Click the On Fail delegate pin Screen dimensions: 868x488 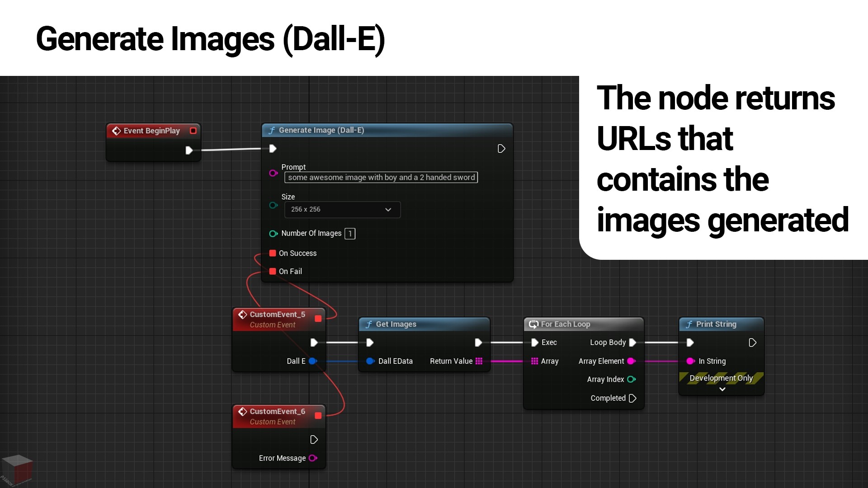[x=273, y=271]
